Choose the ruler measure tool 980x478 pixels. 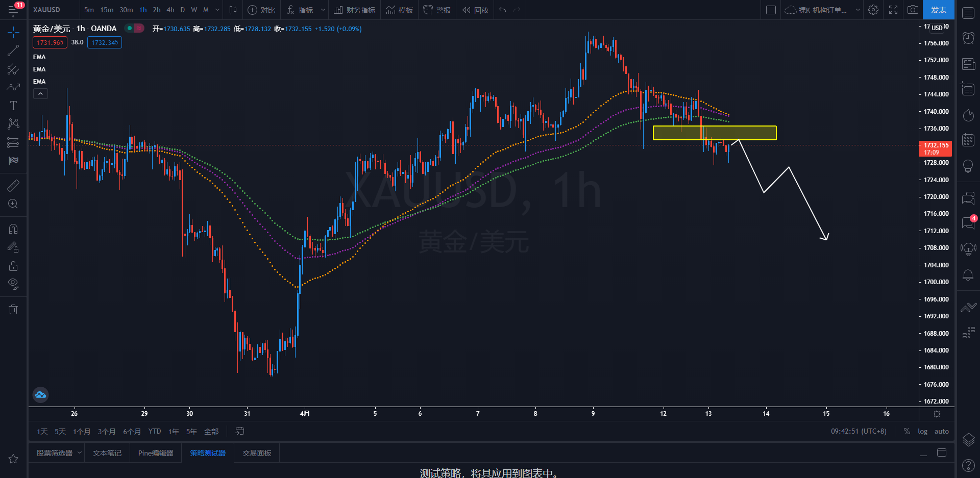(x=13, y=186)
